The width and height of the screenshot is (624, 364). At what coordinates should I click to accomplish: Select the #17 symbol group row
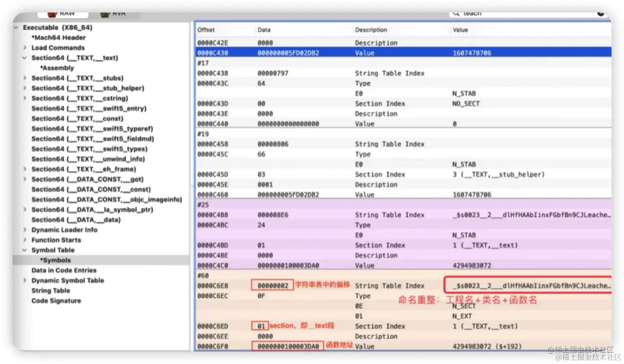click(403, 63)
